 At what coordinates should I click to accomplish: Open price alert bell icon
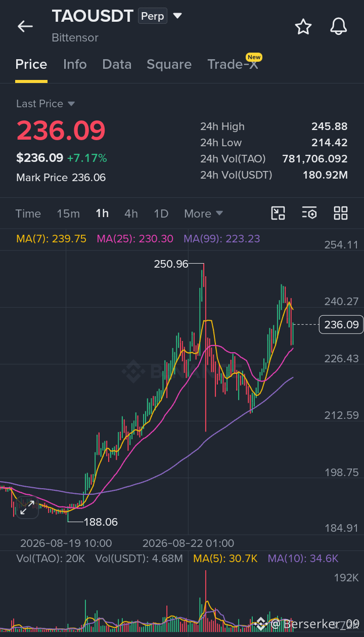tap(339, 26)
